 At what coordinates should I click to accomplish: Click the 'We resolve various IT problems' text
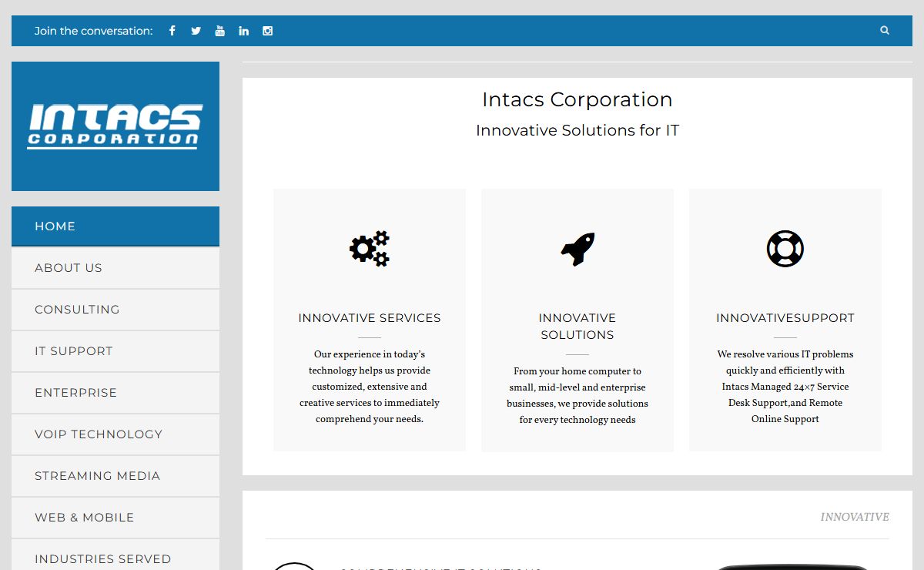(785, 387)
